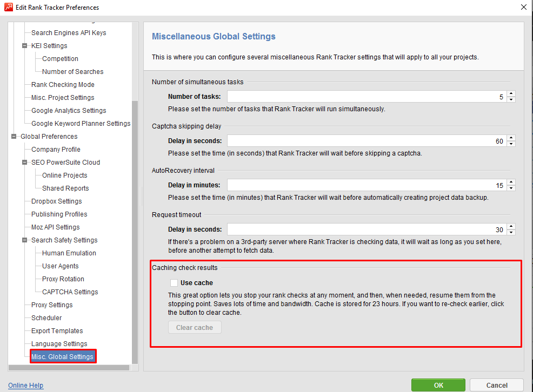Increase Captcha skipping delay seconds
533x392 pixels.
511,138
